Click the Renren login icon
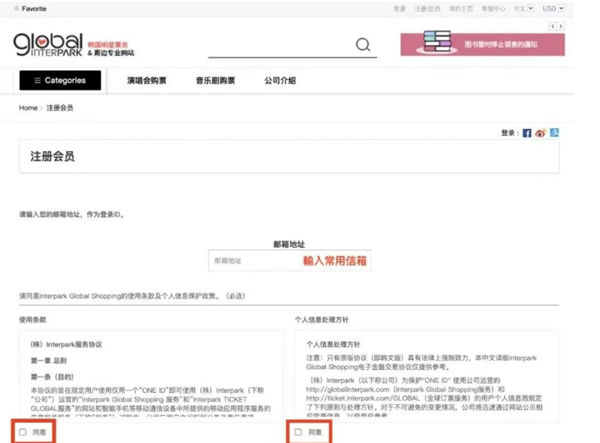Image resolution: width=600 pixels, height=443 pixels. point(554,133)
